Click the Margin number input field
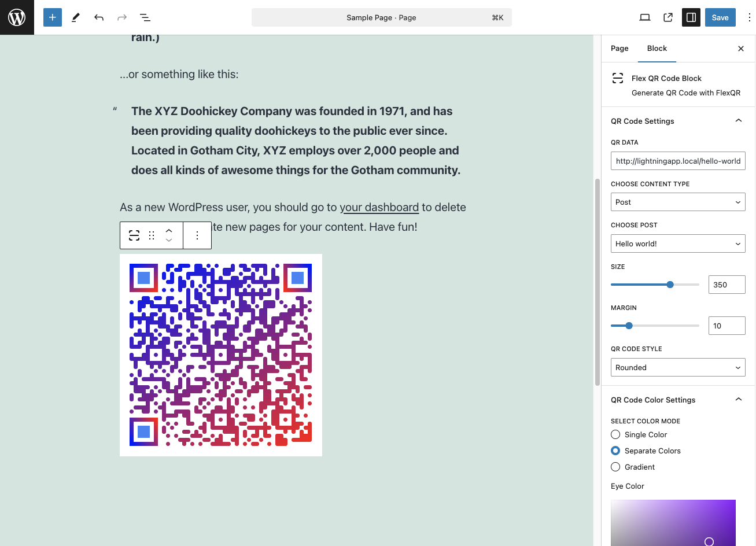Image resolution: width=756 pixels, height=546 pixels. click(727, 326)
